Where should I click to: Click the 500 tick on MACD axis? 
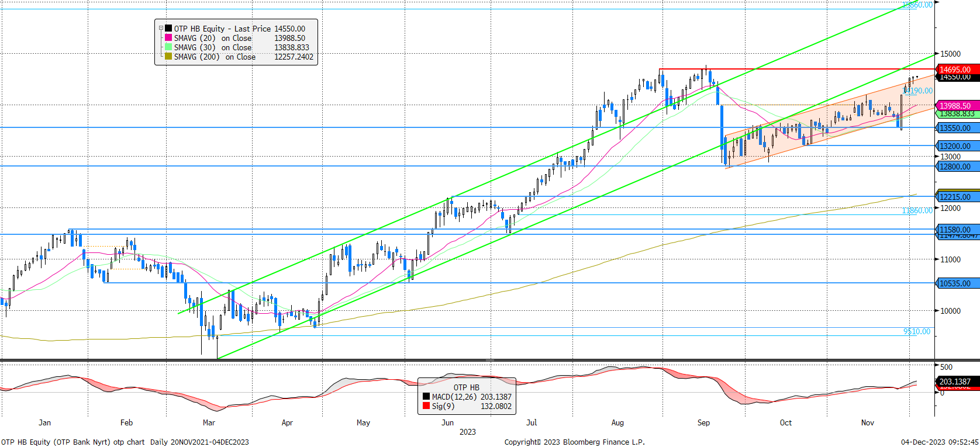point(946,367)
